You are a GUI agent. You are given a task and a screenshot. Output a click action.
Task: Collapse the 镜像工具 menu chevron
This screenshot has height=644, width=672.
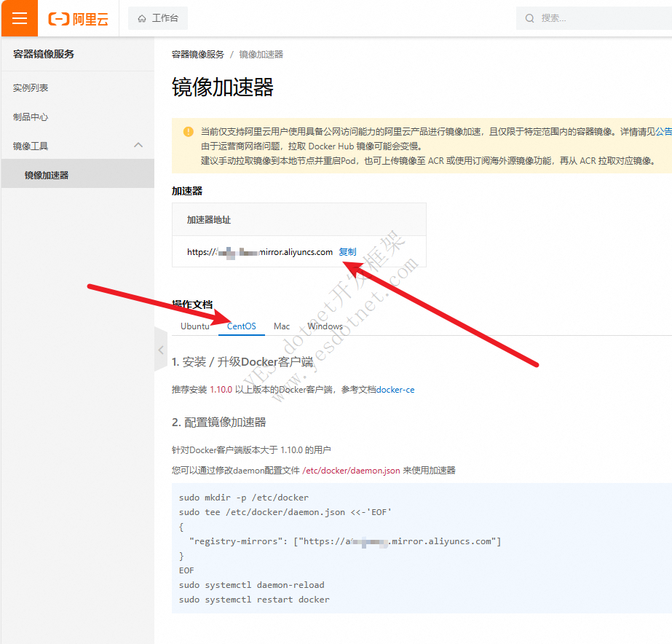click(138, 146)
